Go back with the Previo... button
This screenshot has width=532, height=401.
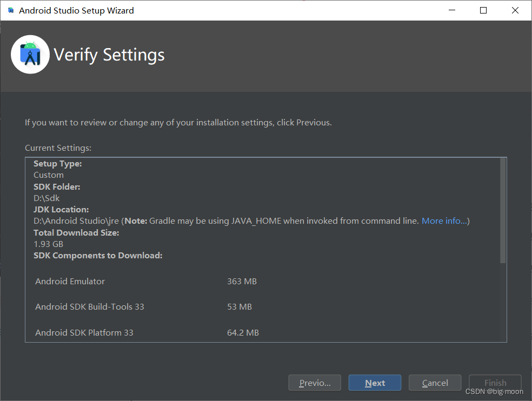(315, 383)
